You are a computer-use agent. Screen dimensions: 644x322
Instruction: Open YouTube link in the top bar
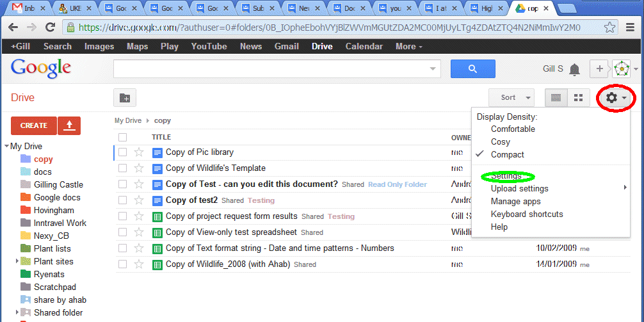(x=209, y=46)
